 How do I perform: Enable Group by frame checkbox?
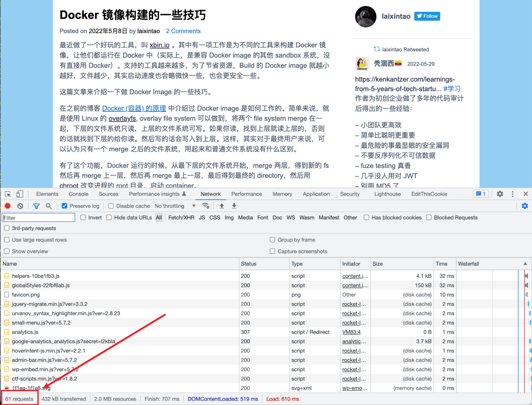(x=272, y=239)
